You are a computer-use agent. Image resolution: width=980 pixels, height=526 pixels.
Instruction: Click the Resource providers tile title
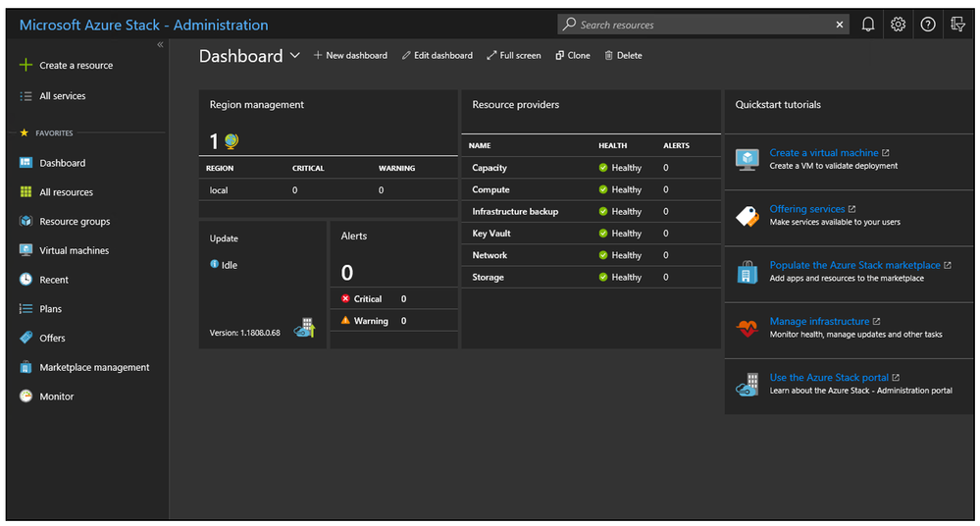click(516, 104)
